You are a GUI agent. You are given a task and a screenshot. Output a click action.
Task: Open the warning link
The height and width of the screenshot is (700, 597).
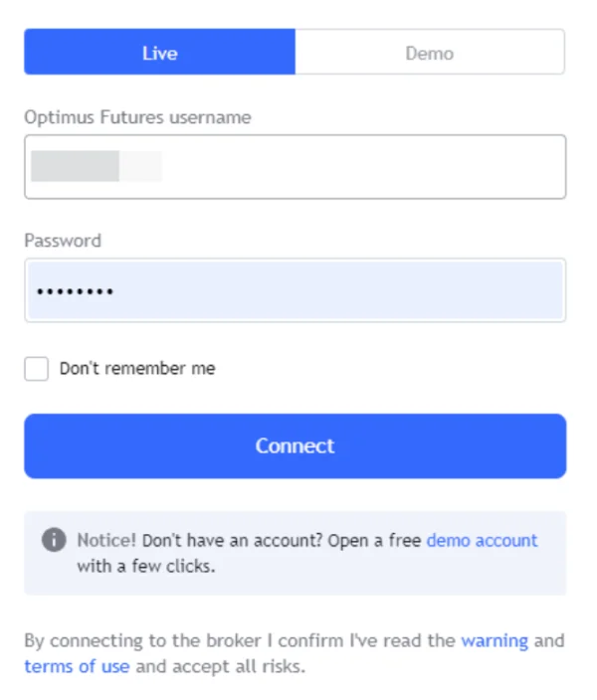[494, 640]
